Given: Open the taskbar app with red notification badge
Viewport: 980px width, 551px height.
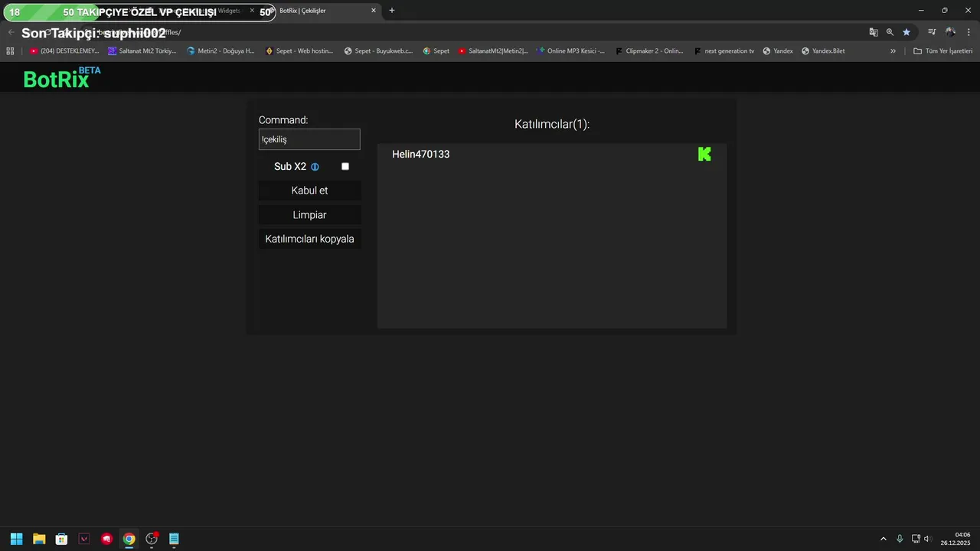Looking at the screenshot, I should point(152,539).
